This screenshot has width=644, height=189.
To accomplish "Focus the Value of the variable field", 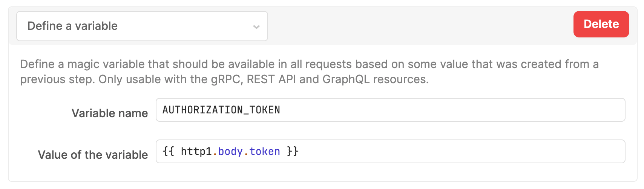I will (390, 152).
